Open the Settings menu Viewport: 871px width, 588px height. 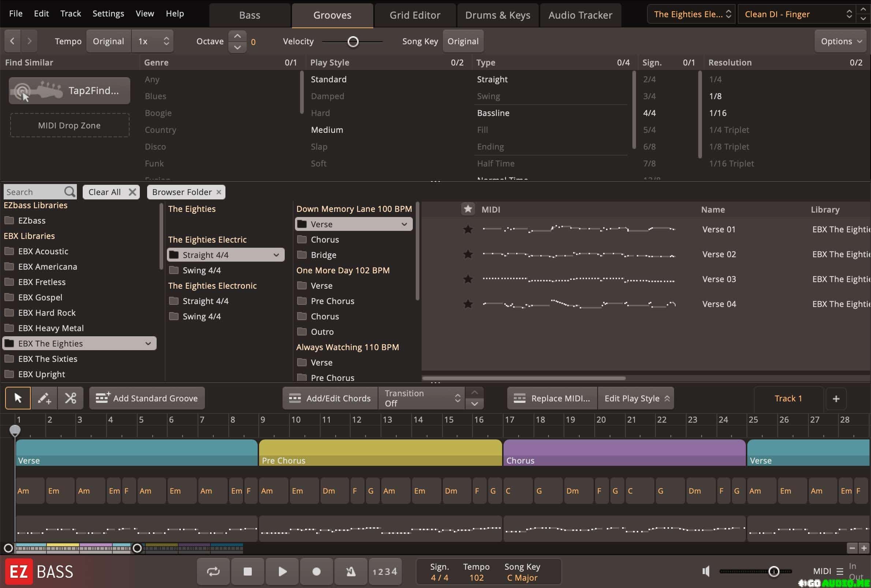pos(108,14)
